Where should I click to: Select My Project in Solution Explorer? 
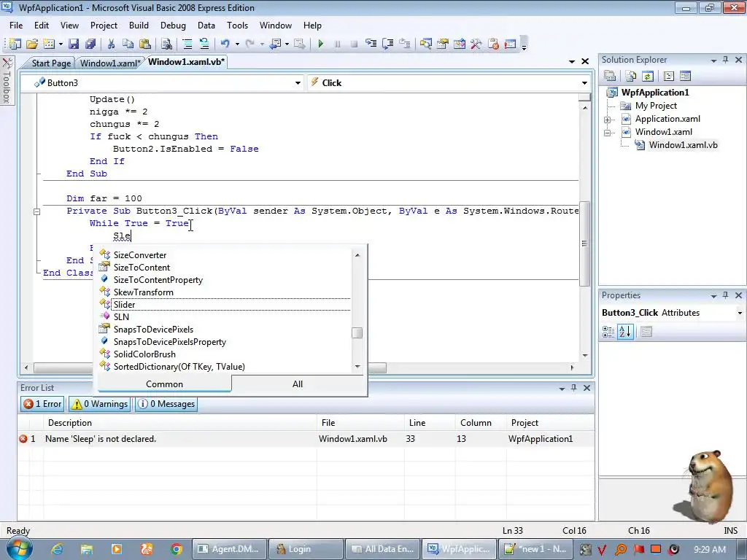(x=656, y=106)
